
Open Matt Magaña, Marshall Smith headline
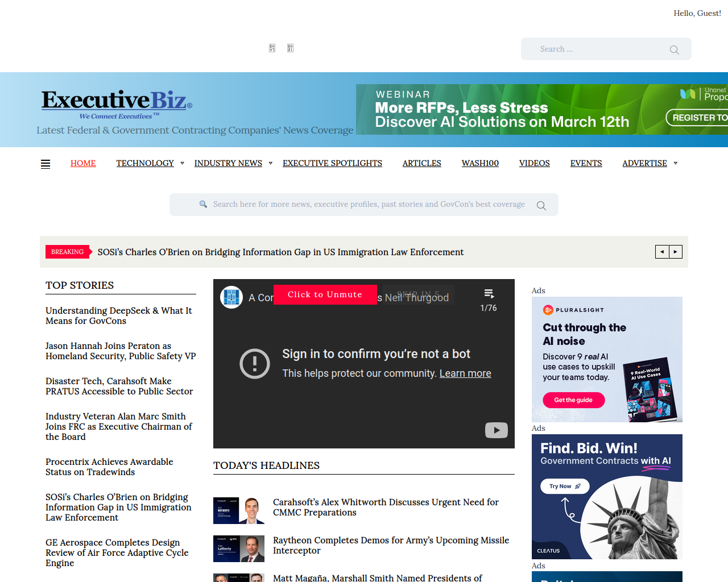(378, 577)
